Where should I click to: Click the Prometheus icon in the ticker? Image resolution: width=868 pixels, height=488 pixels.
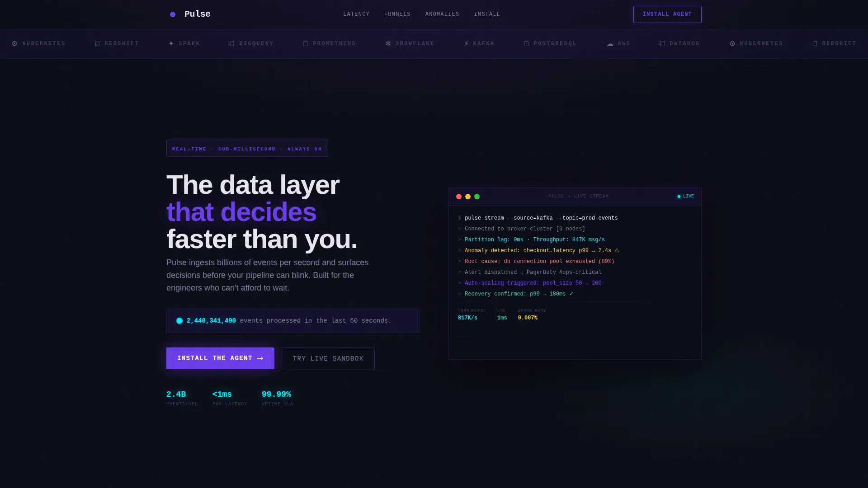pos(306,44)
